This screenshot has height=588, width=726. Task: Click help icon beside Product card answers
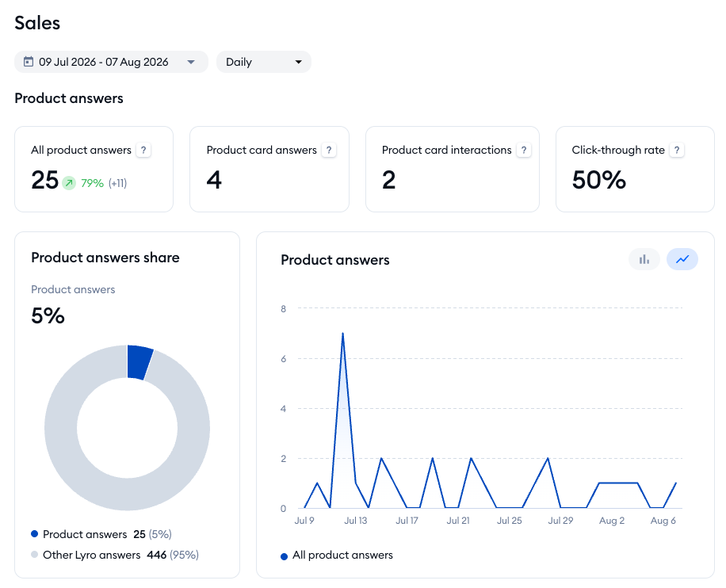point(329,150)
